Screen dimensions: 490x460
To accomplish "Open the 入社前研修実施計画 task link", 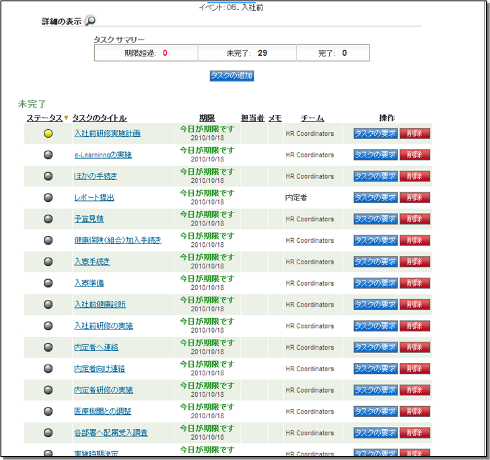I will pos(107,133).
